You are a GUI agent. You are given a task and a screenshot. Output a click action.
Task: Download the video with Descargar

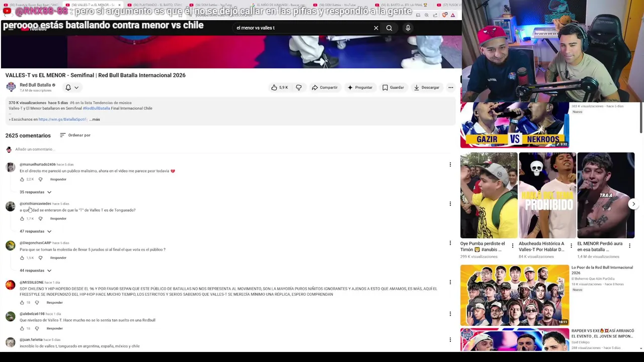427,87
